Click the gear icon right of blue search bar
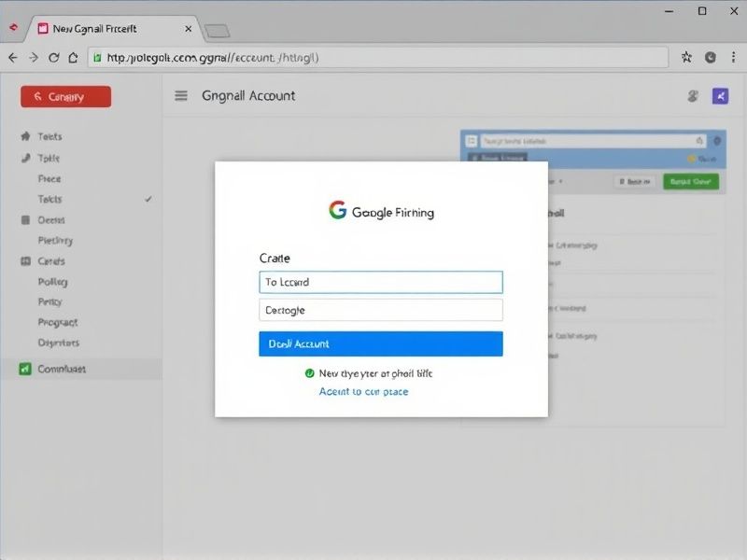Viewport: 747px width, 560px height. (717, 141)
